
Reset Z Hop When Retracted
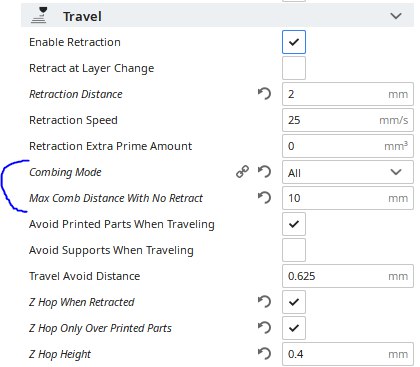pos(264,302)
